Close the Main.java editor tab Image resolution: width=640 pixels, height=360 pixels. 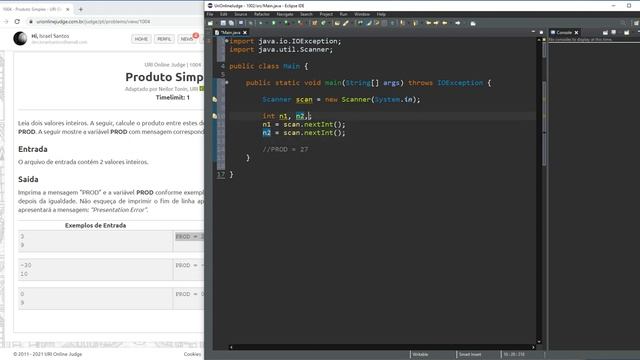click(245, 32)
